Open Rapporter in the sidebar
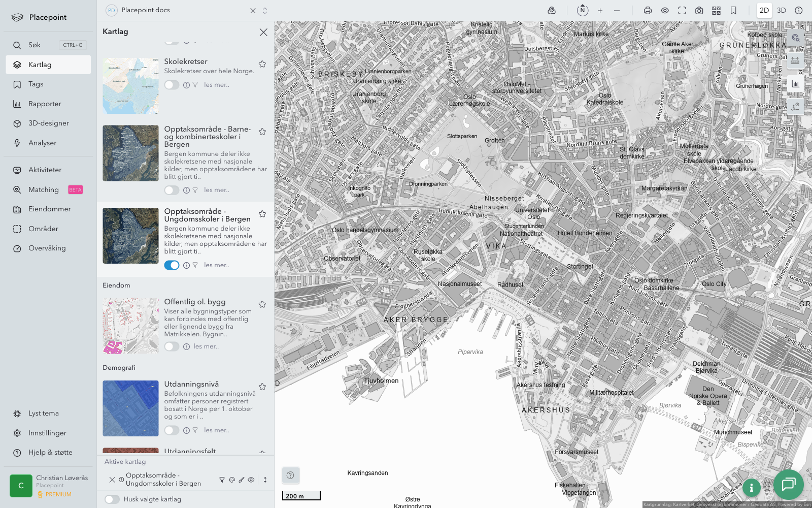 tap(45, 104)
